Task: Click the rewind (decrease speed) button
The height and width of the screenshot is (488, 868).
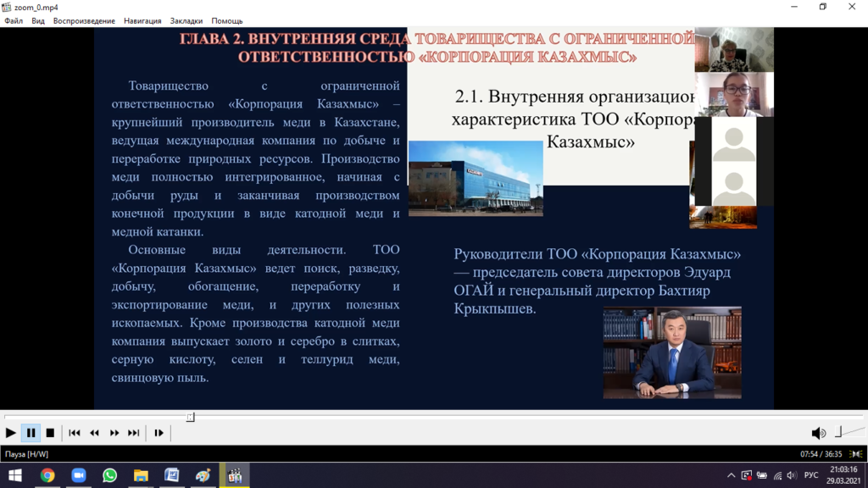Action: 95,433
